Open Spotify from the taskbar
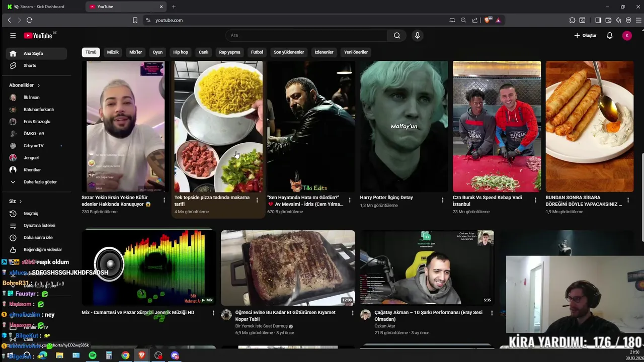Image resolution: width=644 pixels, height=362 pixels. (x=93, y=355)
